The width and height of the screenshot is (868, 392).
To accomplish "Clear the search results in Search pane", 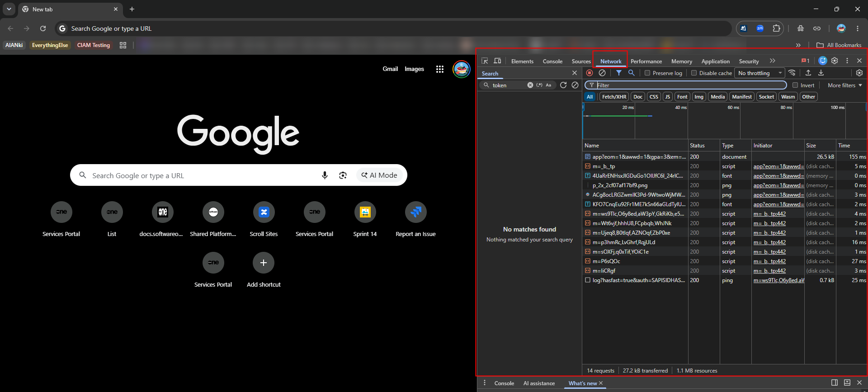I will click(x=575, y=85).
